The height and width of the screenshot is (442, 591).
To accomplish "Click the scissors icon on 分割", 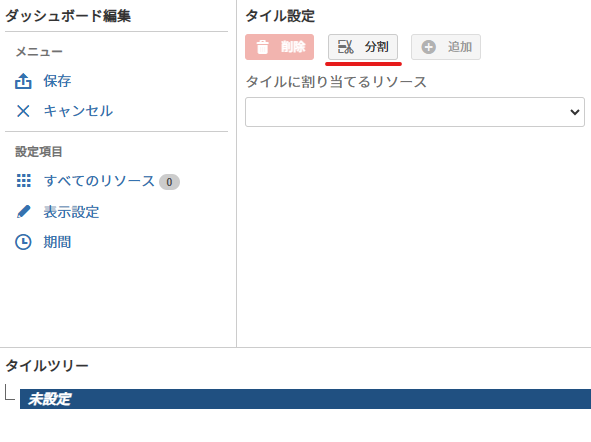I will 346,47.
